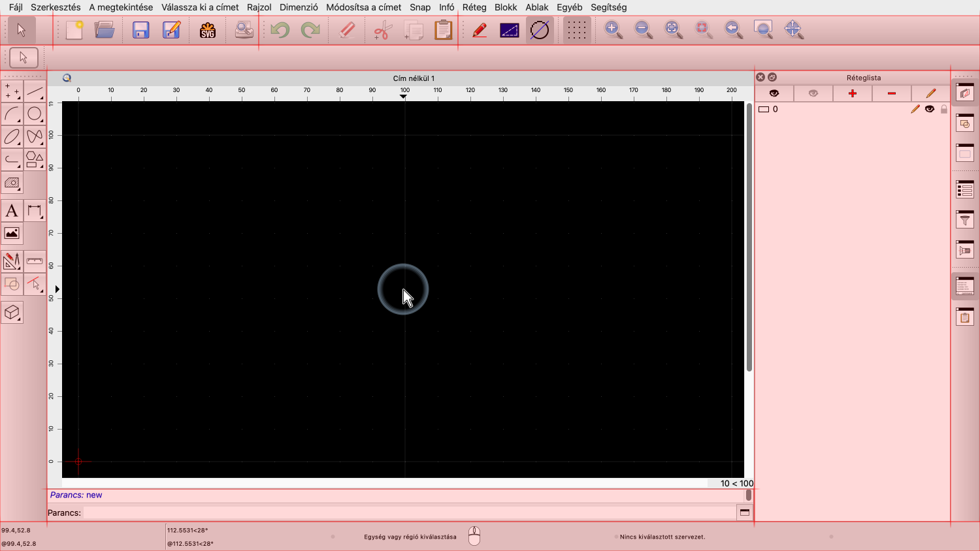Click the print preview icon

click(x=244, y=30)
